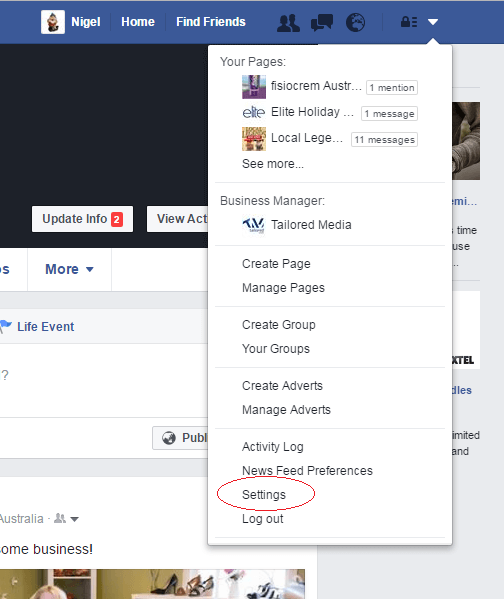Click the Elite Holiday page logo
Viewport: 504px width, 599px height.
tap(254, 112)
